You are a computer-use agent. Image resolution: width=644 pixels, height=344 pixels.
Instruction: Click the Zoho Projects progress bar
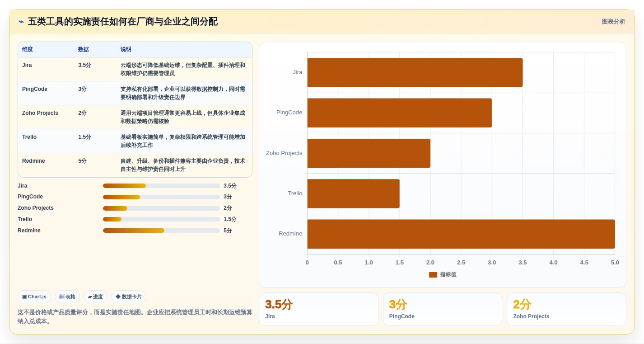tap(161, 208)
